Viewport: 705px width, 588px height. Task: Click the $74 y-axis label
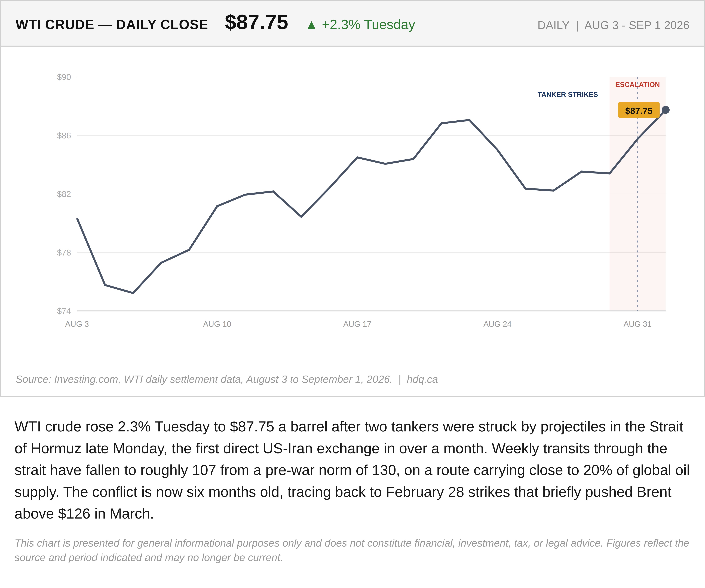(64, 311)
